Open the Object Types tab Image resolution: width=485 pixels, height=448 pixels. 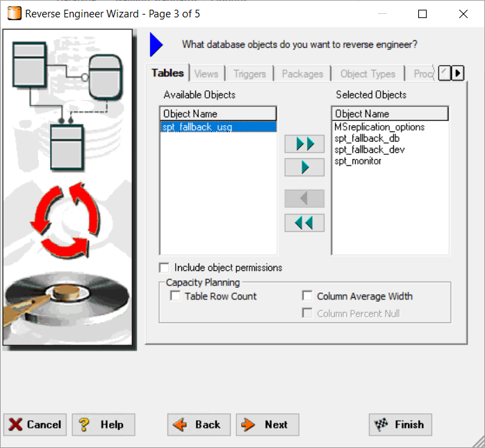(x=368, y=74)
